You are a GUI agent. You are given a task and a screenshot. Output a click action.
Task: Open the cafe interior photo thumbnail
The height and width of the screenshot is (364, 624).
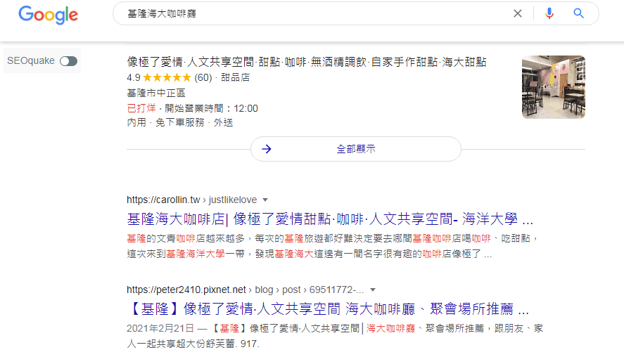pos(554,87)
